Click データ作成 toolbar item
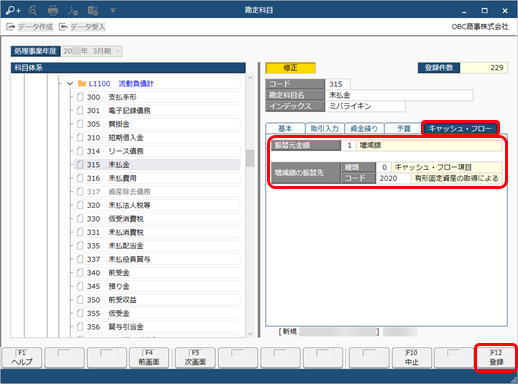 [29, 27]
